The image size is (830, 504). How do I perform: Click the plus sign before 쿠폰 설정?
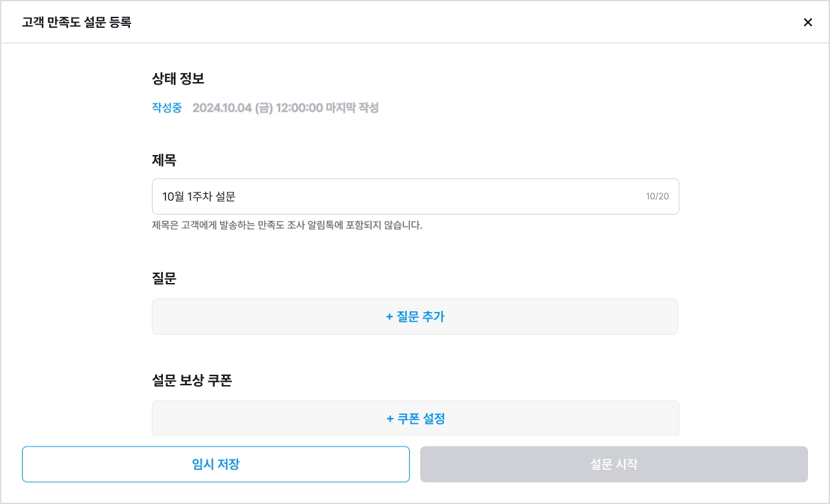tap(390, 419)
